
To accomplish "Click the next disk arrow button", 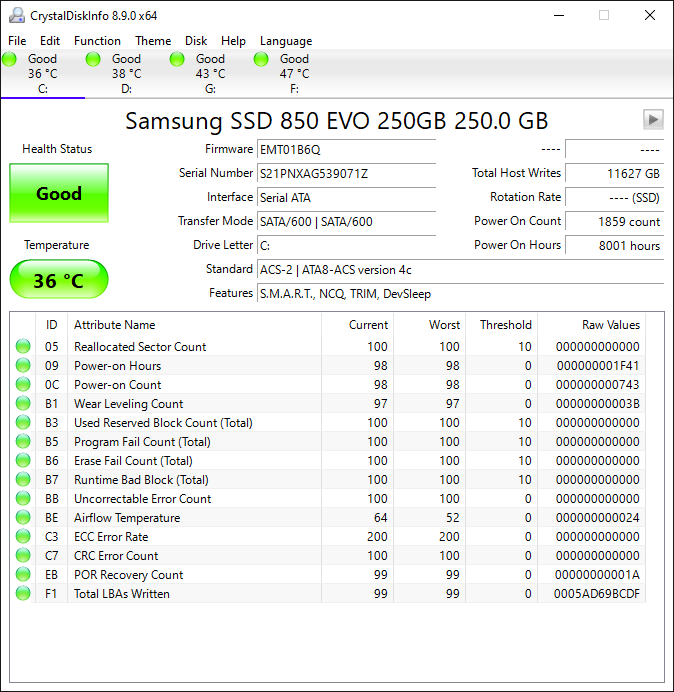I will click(x=653, y=119).
